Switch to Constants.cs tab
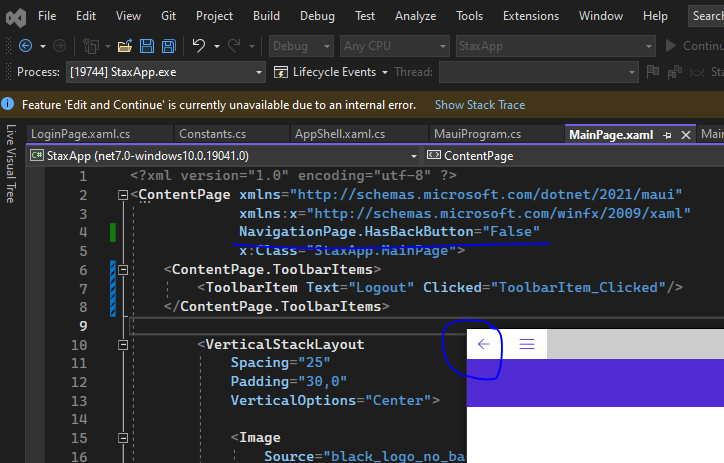This screenshot has height=463, width=724. click(232, 134)
